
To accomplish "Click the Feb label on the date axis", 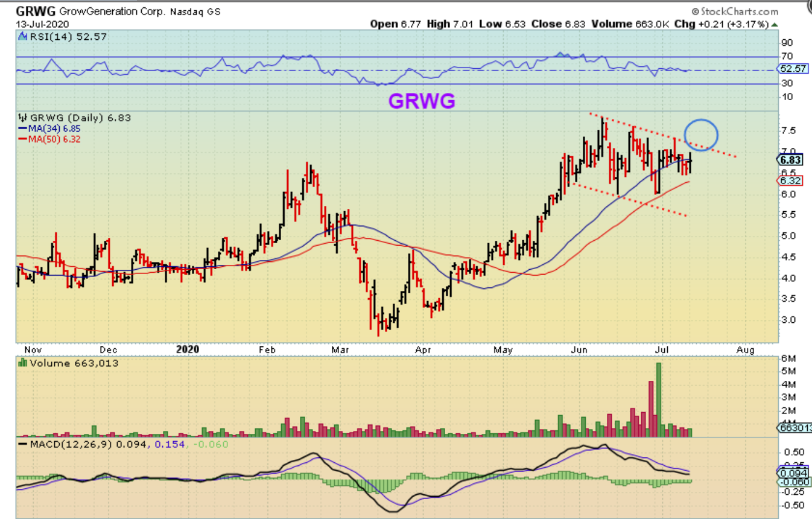I will pos(267,350).
